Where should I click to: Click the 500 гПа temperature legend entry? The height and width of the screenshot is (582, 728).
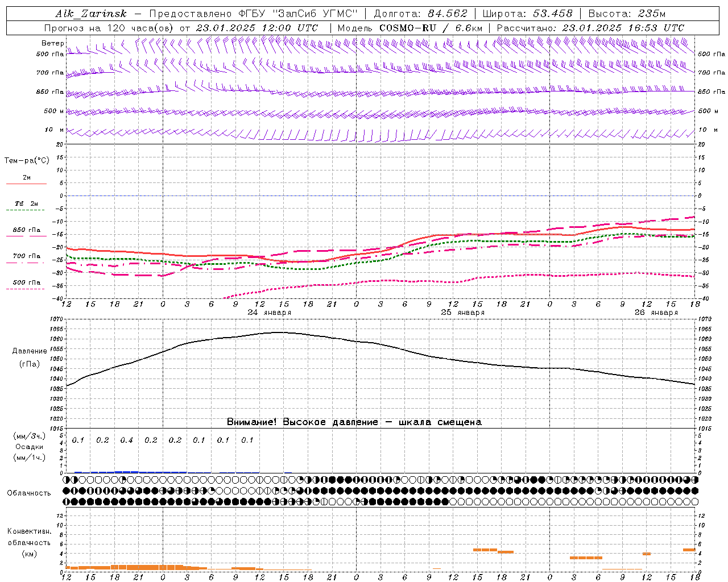click(x=27, y=282)
